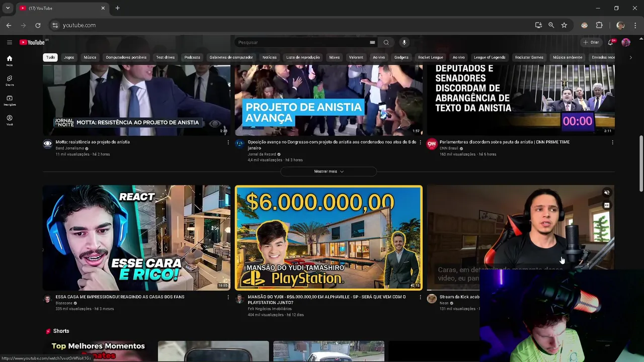
Task: Open the YouTube hamburger guide menu
Action: (9, 42)
